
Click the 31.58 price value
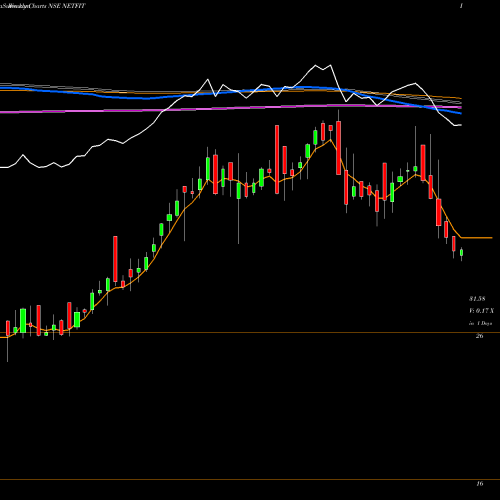(x=477, y=299)
